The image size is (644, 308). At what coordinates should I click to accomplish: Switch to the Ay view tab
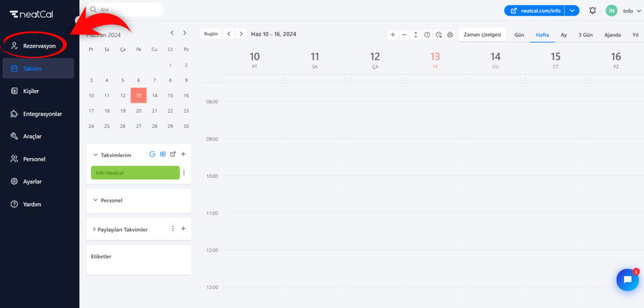click(x=563, y=35)
